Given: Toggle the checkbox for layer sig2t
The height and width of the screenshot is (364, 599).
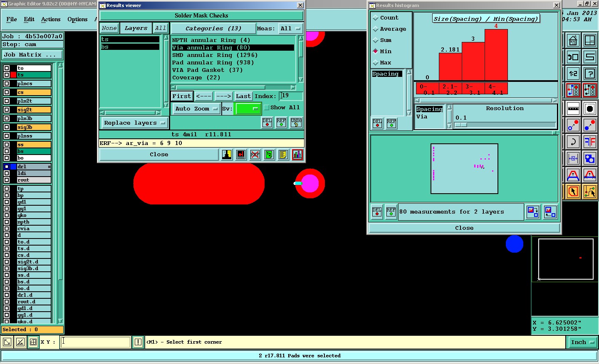Looking at the screenshot, I should coord(7,110).
